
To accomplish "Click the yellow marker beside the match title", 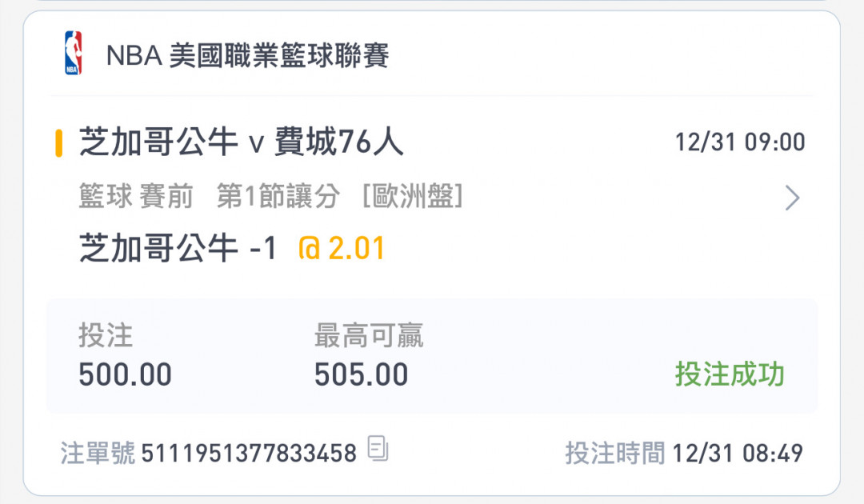I will click(x=59, y=143).
